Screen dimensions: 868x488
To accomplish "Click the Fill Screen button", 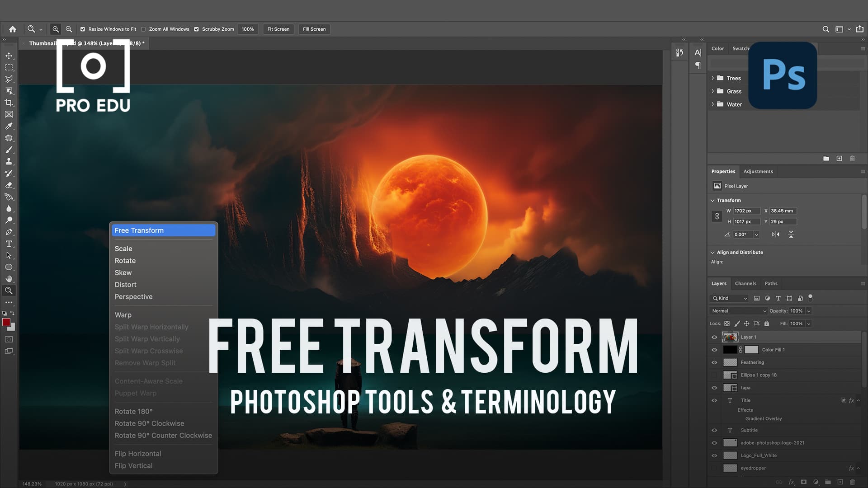I will [x=314, y=29].
